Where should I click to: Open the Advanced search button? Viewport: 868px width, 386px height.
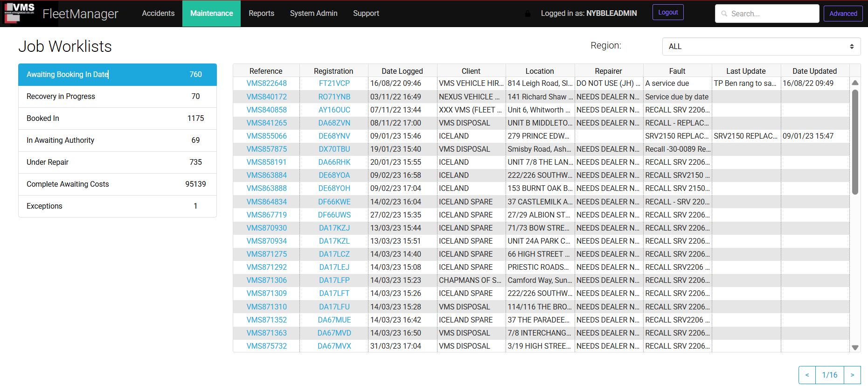[x=843, y=14]
